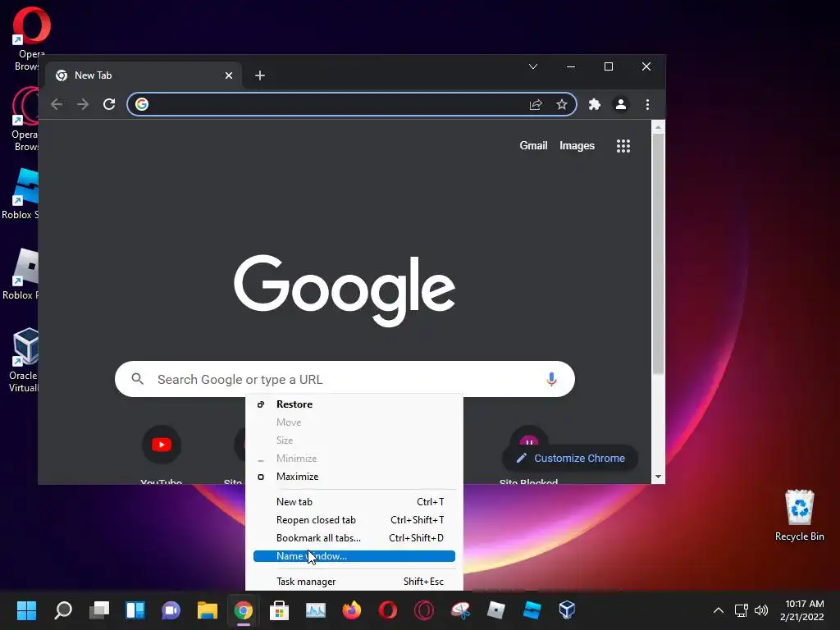Select New tab in the context menu
840x630 pixels.
(x=354, y=502)
